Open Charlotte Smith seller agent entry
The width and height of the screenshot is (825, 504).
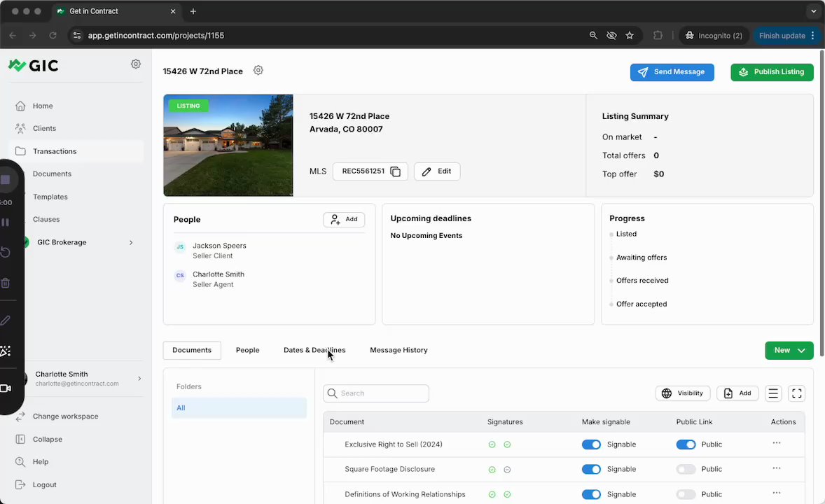click(218, 279)
